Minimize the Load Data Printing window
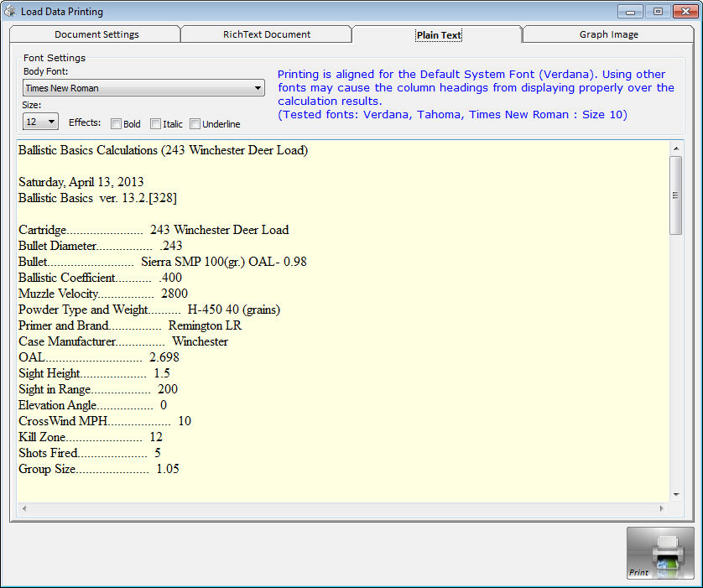The image size is (703, 588). tap(631, 11)
